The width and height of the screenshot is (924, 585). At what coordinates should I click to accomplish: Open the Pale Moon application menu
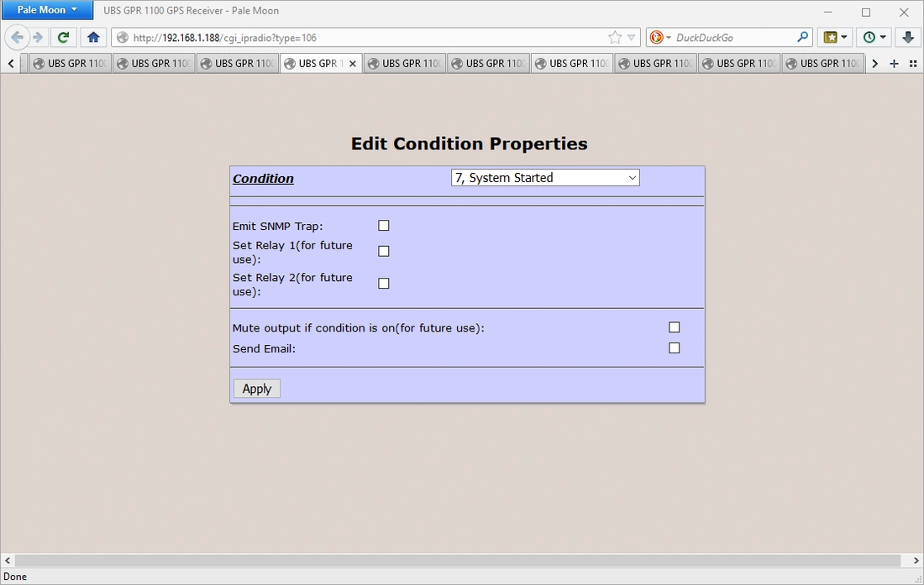(47, 10)
